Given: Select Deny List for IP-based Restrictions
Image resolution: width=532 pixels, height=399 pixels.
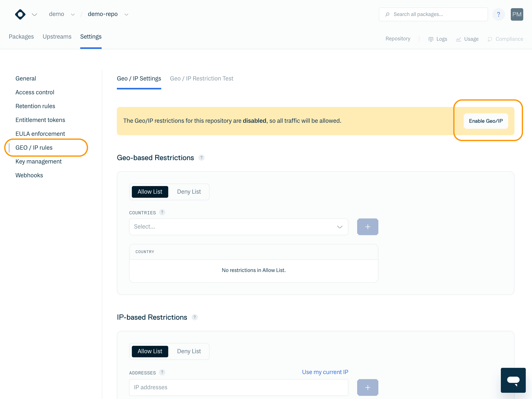Looking at the screenshot, I should [x=189, y=351].
